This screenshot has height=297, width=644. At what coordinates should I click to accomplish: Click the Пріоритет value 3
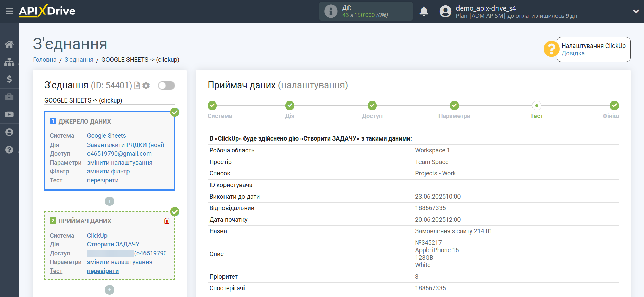[417, 277]
